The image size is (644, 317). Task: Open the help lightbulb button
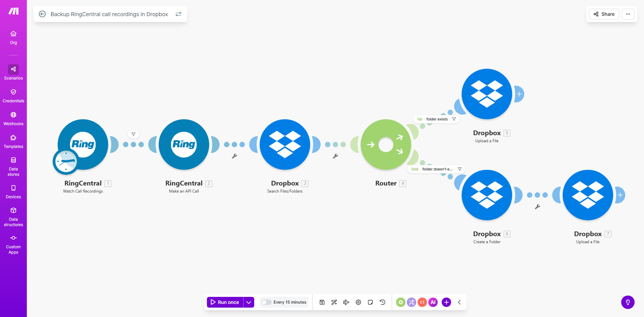pos(628,302)
